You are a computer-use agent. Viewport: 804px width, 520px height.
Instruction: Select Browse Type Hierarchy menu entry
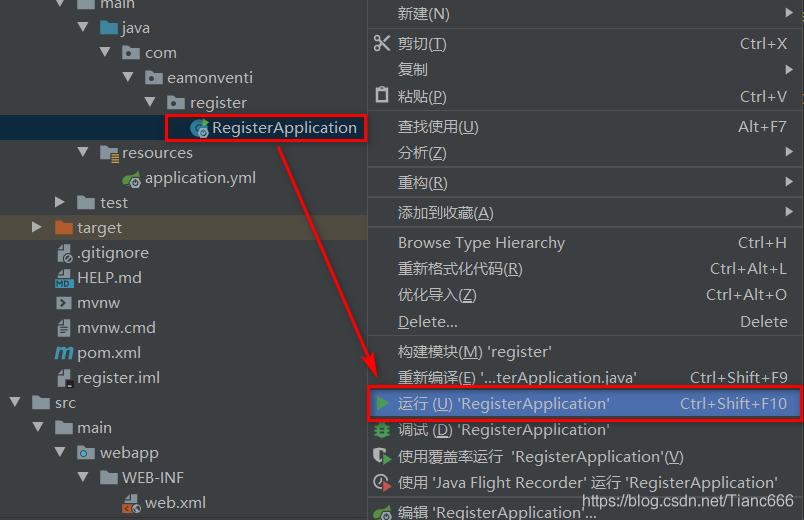point(585,243)
